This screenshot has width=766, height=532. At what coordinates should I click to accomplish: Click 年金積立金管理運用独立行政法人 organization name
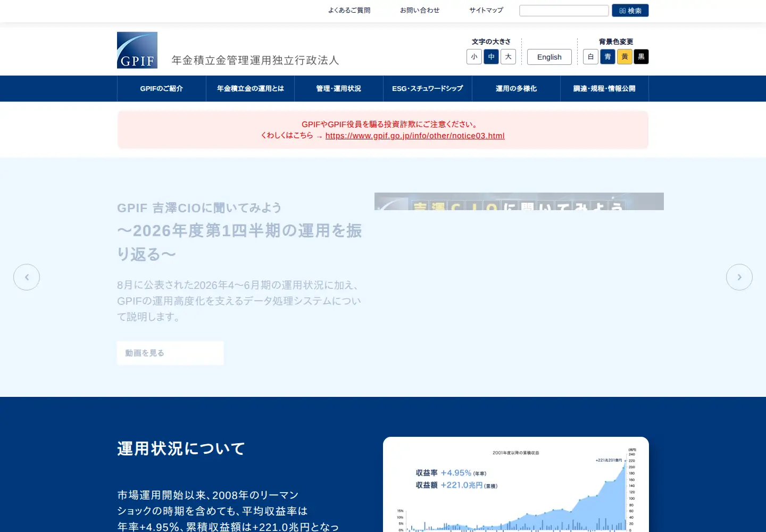pyautogui.click(x=255, y=60)
